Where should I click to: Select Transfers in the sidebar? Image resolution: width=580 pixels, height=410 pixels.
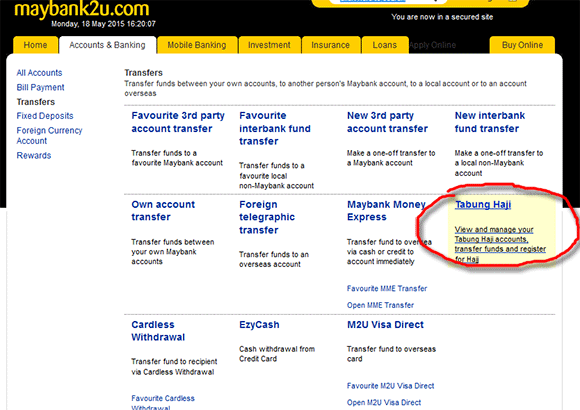[x=36, y=102]
